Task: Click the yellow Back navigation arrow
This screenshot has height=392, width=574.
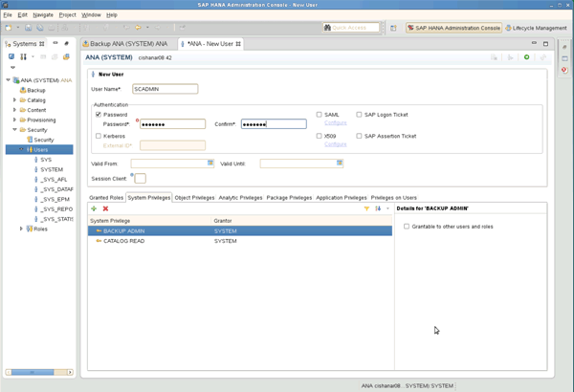Action: [138, 28]
